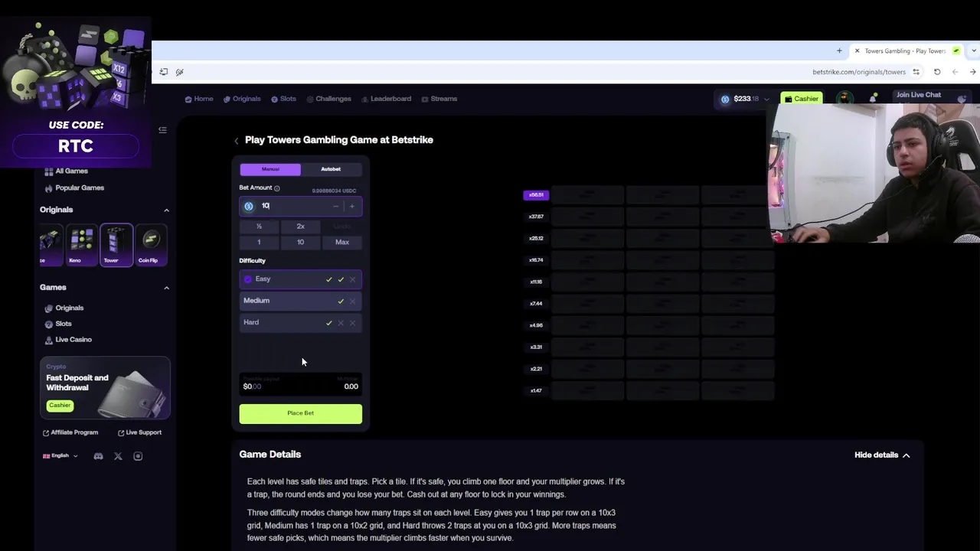Decrease bet with minus stepper
The width and height of the screenshot is (980, 551).
[335, 206]
